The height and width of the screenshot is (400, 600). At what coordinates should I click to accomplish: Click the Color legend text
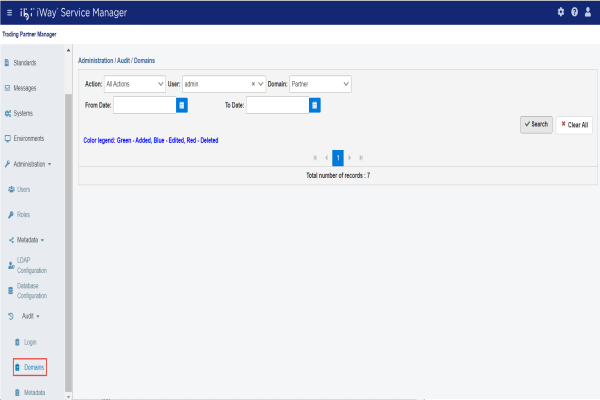151,140
